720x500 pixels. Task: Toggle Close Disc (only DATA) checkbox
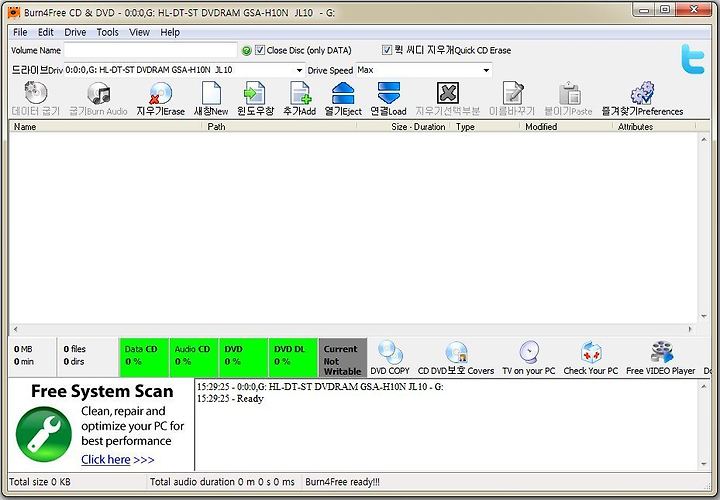click(x=260, y=50)
